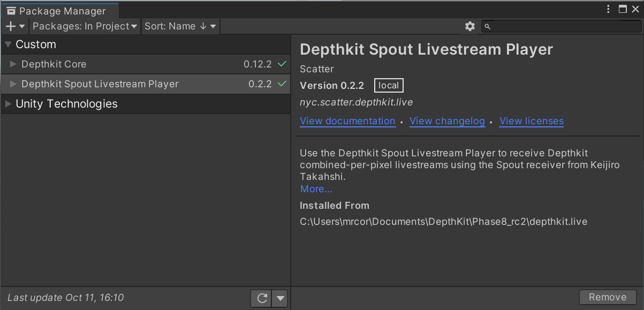Viewport: 644px width, 310px height.
Task: Click the package search field
Action: point(560,26)
